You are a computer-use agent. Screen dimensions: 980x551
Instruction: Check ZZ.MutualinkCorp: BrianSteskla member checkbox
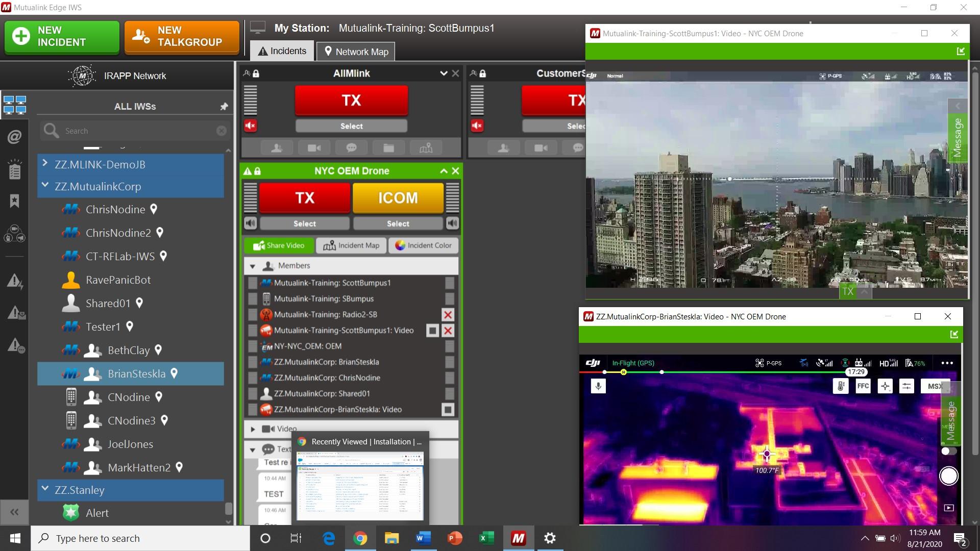[253, 362]
